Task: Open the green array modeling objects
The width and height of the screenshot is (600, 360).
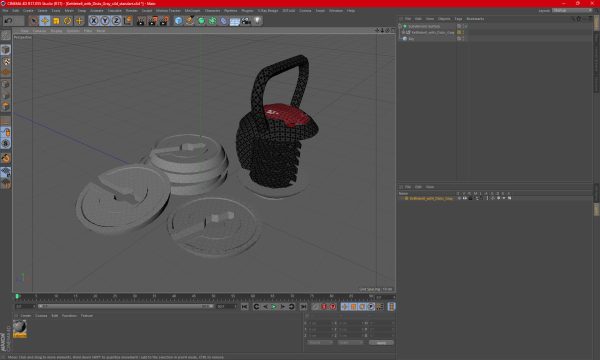Action: click(212, 21)
